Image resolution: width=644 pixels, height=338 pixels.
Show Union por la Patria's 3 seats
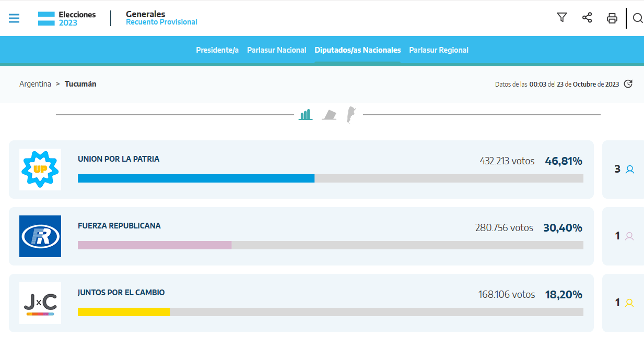click(x=624, y=170)
